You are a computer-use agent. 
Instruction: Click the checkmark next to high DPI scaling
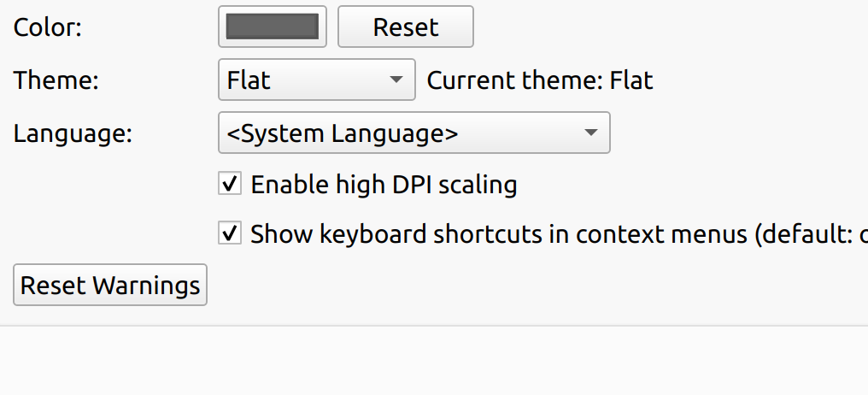(229, 184)
